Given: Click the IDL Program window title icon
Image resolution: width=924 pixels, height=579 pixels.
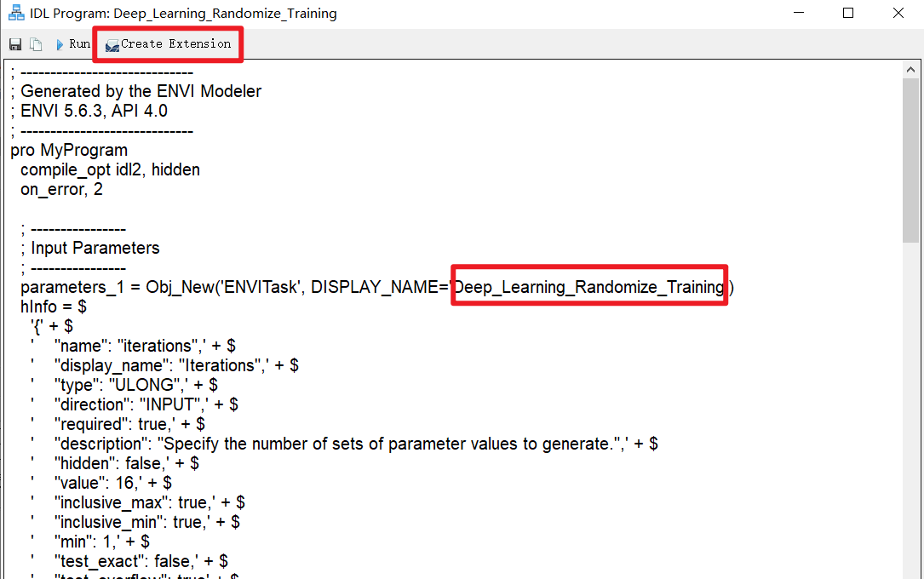Looking at the screenshot, I should (x=16, y=13).
